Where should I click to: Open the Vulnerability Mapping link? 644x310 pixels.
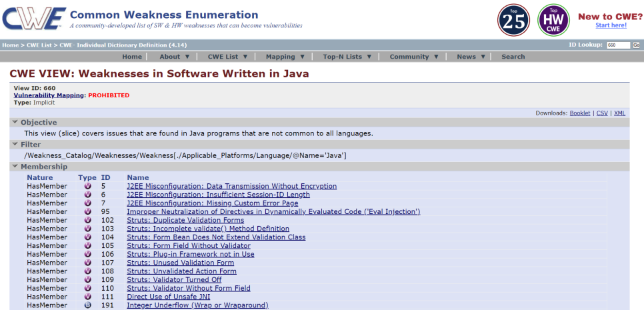pos(49,95)
